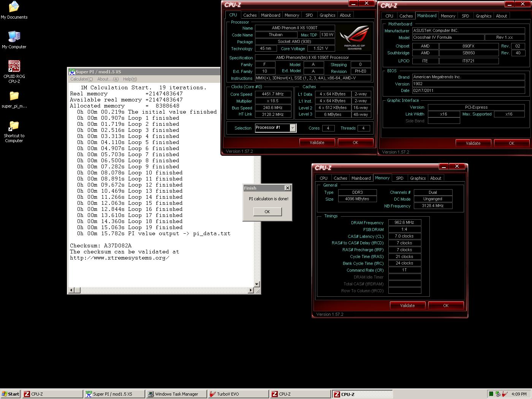This screenshot has width=532, height=399.
Task: Open About menu in Super PI
Action: pyautogui.click(x=108, y=79)
